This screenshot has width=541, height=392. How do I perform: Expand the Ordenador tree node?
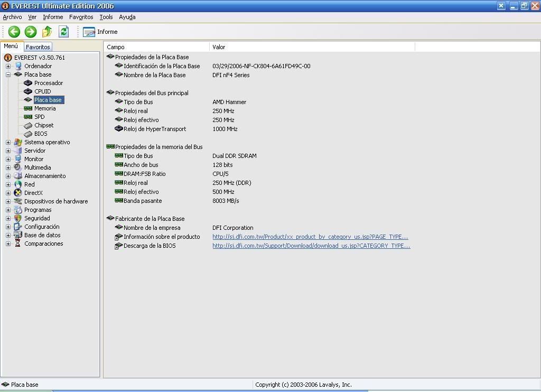[8, 66]
